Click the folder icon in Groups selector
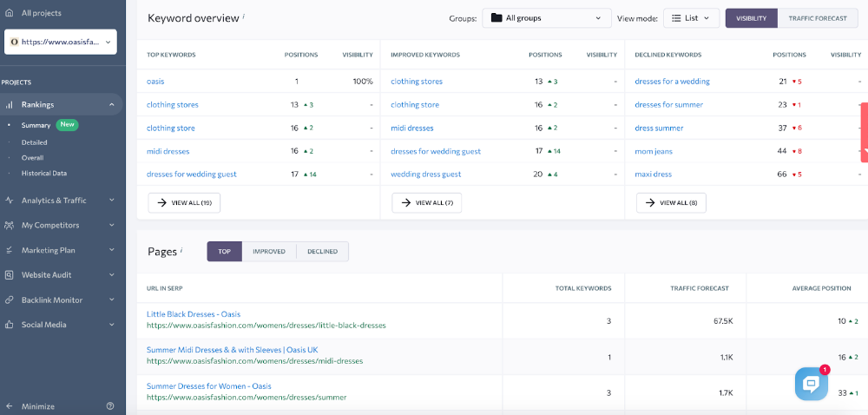 [x=496, y=17]
